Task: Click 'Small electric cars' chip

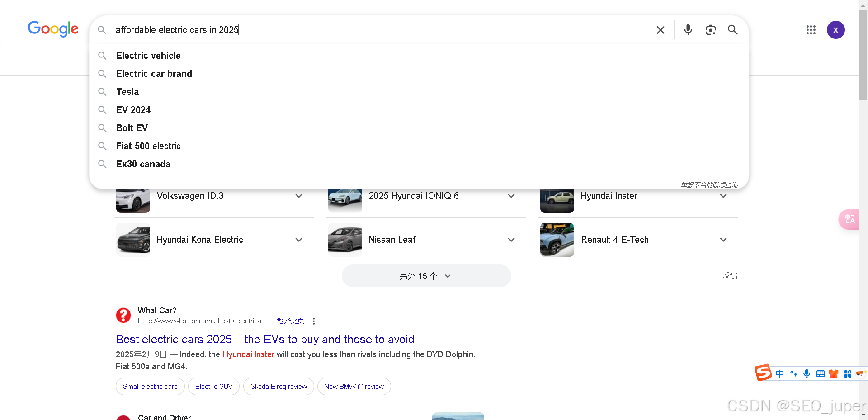Action: pyautogui.click(x=150, y=387)
